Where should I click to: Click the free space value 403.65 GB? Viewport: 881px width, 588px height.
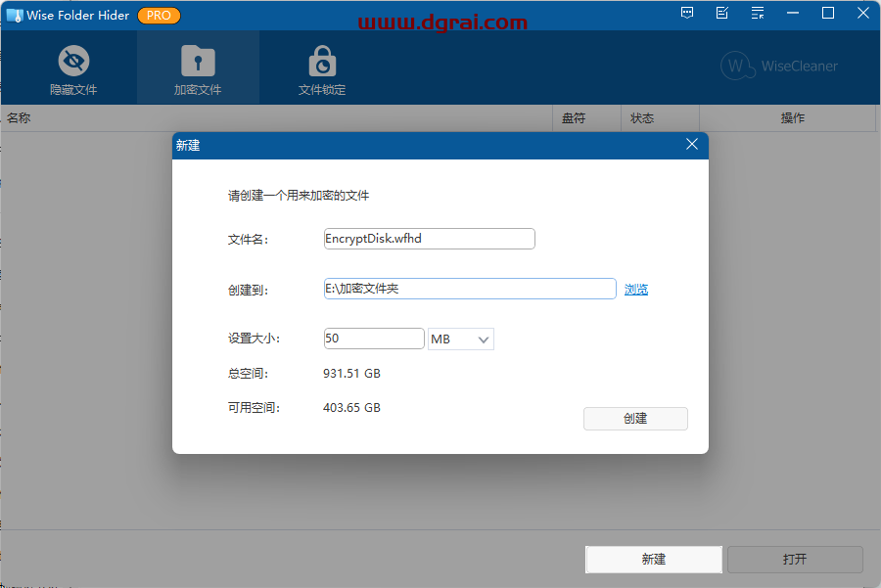coord(351,408)
